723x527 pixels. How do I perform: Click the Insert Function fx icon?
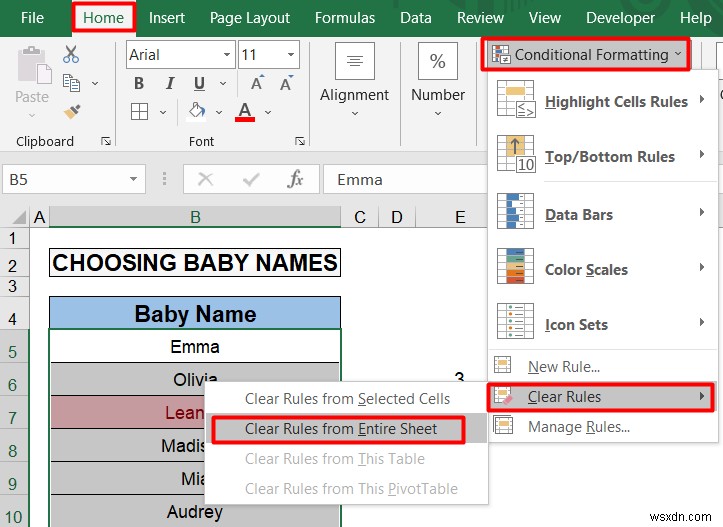click(295, 178)
